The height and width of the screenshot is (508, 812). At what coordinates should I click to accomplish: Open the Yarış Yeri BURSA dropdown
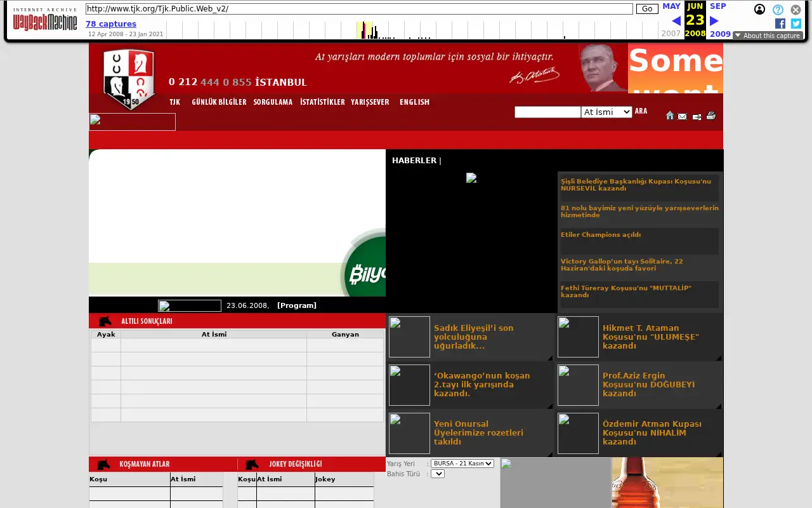(462, 464)
